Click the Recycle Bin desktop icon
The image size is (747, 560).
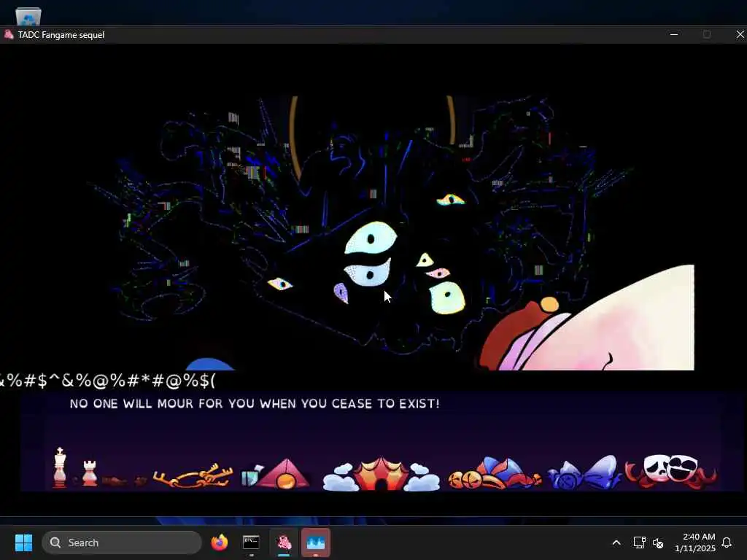click(28, 17)
